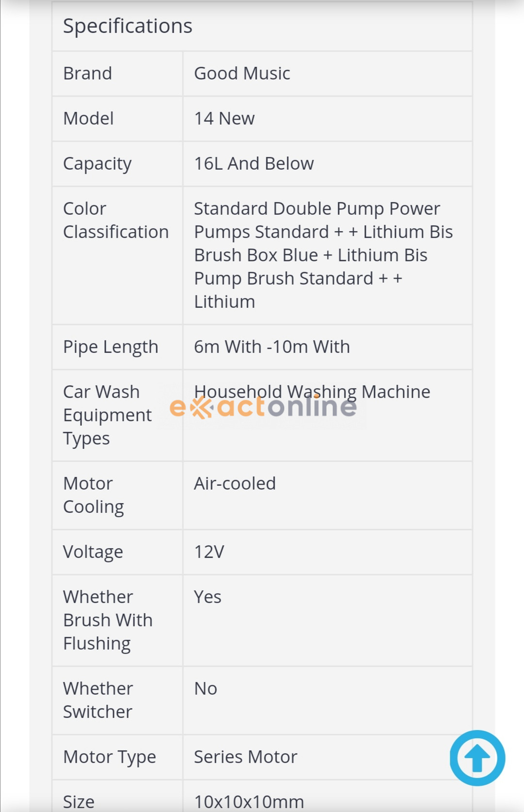Screen dimensions: 524x812
Task: Click the Car Wash Equipment Types label
Action: click(x=107, y=415)
